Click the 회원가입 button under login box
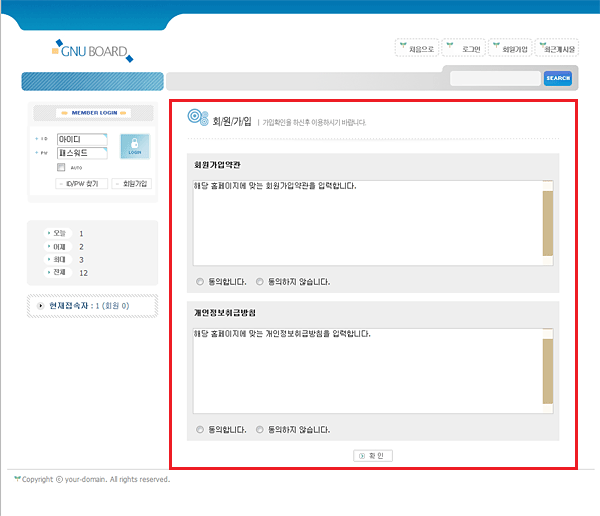This screenshot has width=600, height=516. [x=131, y=184]
